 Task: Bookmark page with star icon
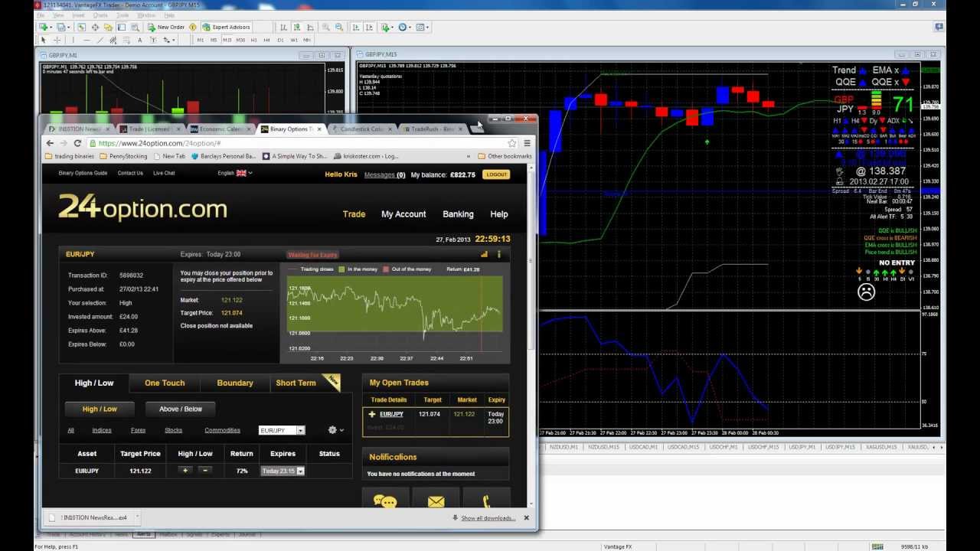tap(511, 143)
